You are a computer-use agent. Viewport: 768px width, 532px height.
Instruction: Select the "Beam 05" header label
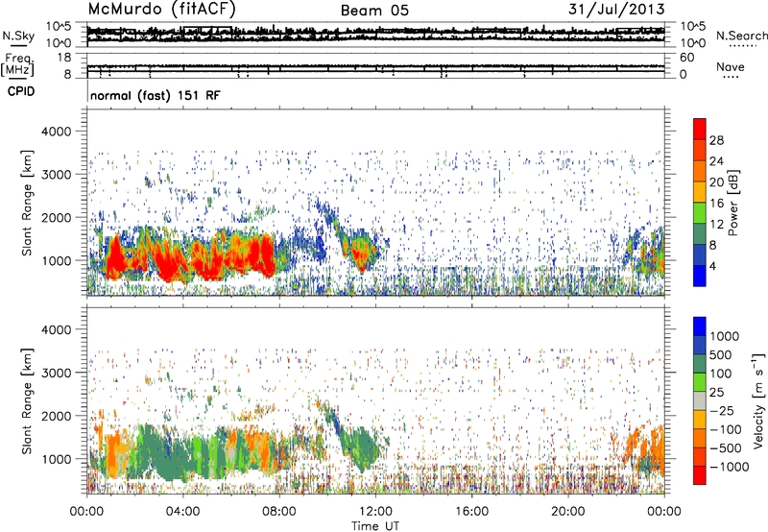(x=374, y=11)
